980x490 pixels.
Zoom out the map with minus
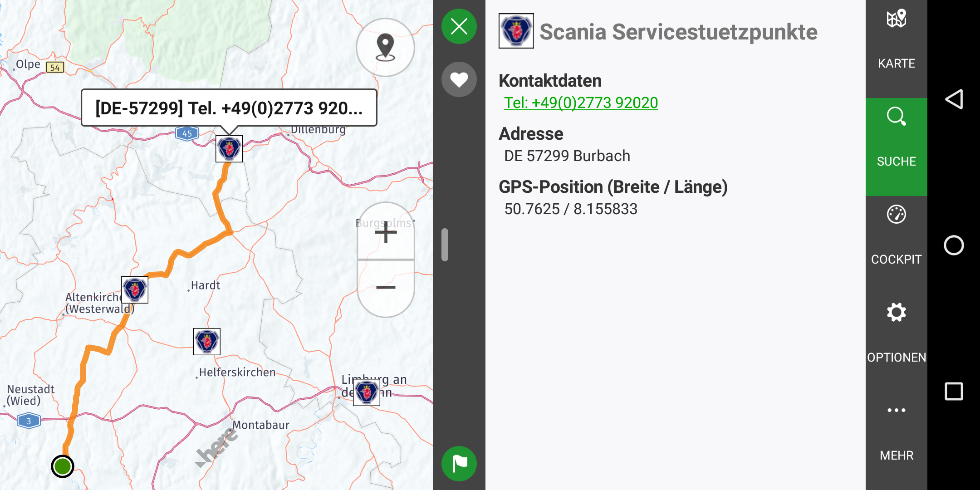point(386,288)
